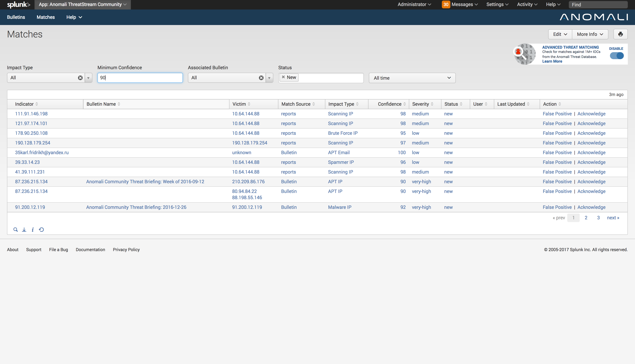Image resolution: width=635 pixels, height=364 pixels.
Task: Open Learn More about threat matching
Action: (x=552, y=61)
